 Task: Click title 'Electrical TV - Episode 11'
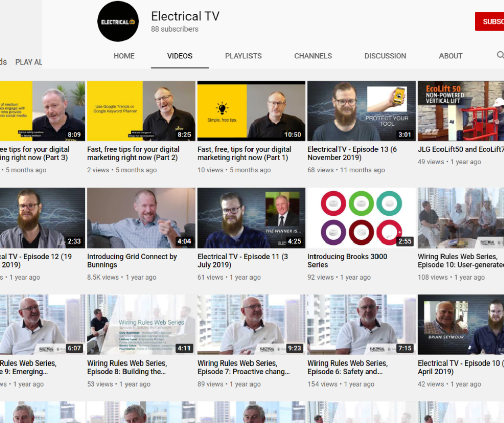point(243,260)
